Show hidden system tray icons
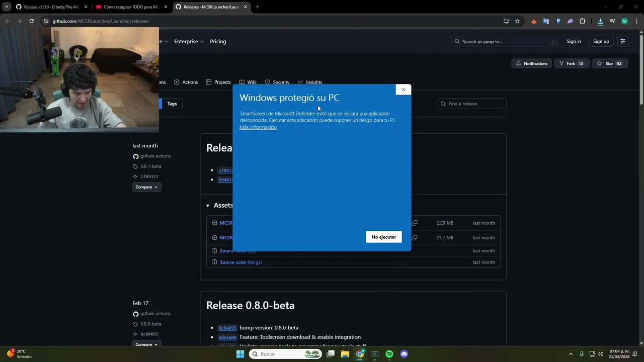 coord(571,354)
